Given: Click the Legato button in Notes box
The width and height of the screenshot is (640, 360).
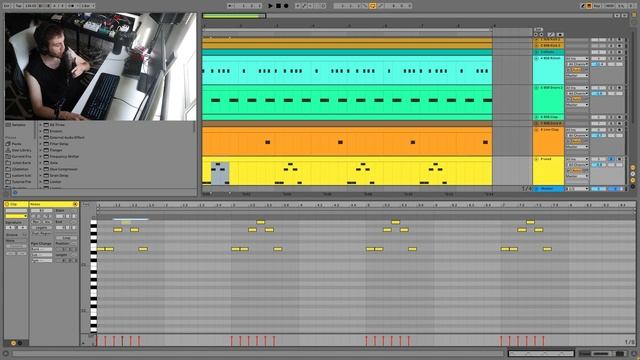Looking at the screenshot, I should click(42, 227).
